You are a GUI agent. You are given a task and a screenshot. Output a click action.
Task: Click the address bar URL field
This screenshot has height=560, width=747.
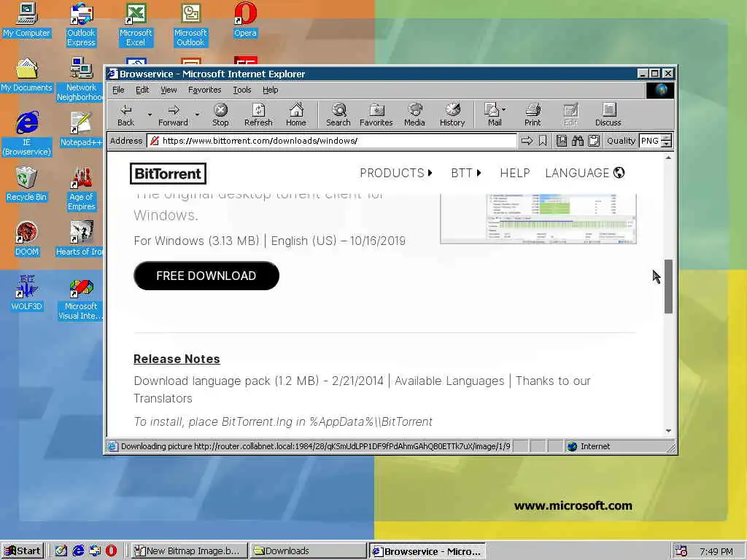click(332, 141)
